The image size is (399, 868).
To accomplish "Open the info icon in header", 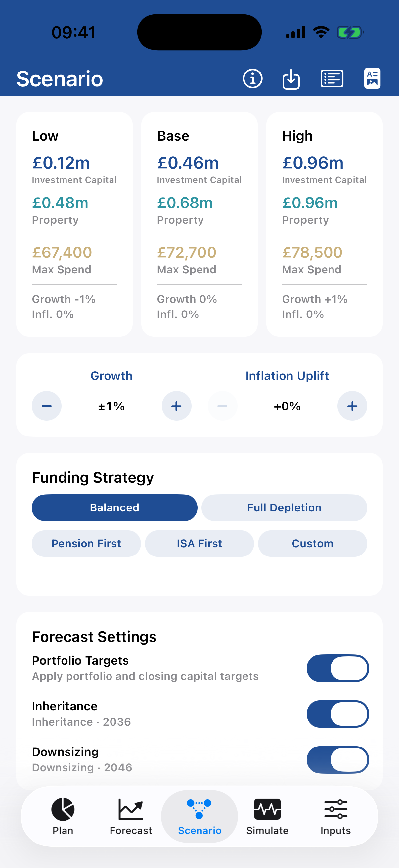I will coord(252,78).
